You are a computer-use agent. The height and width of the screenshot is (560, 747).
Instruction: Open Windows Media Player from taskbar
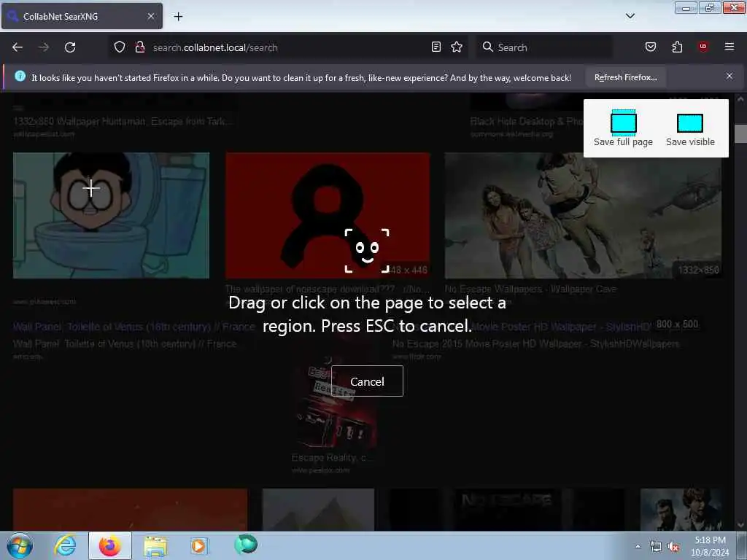[x=198, y=545]
